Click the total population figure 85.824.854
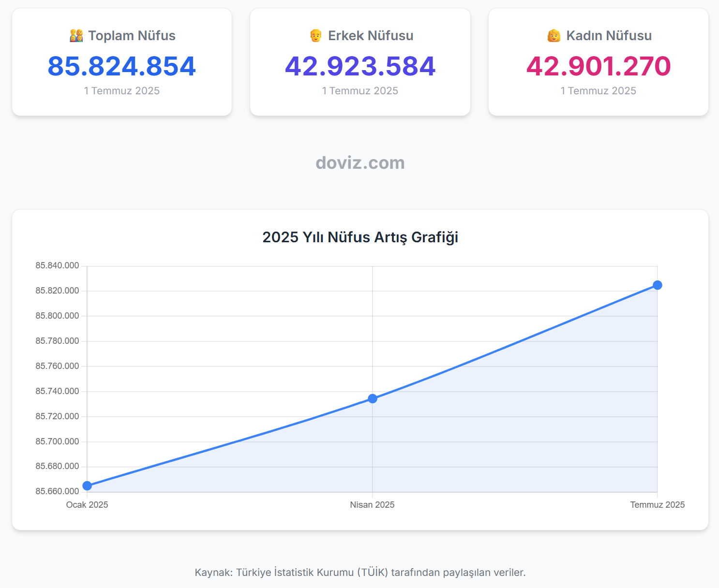 (x=121, y=66)
